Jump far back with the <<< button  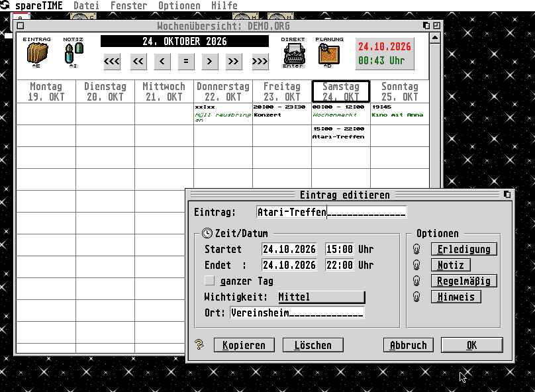tap(112, 62)
